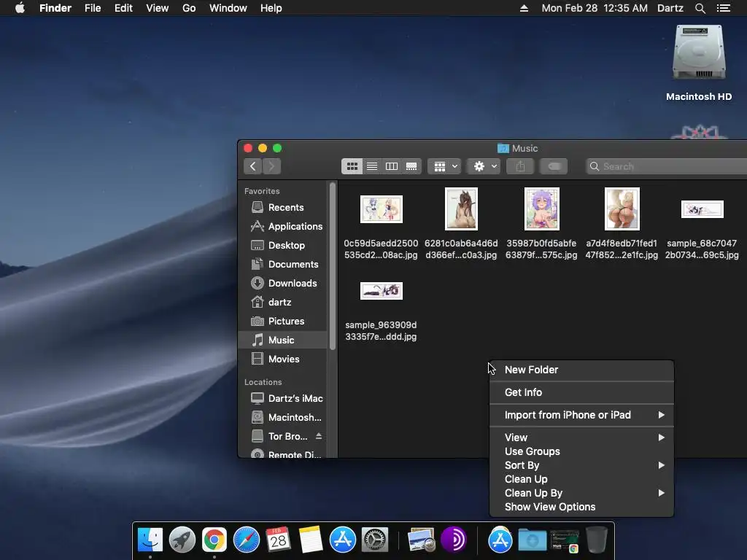Select thumbnail 6281c0ab6a4d6d...c0a3.jpg

pyautogui.click(x=461, y=209)
